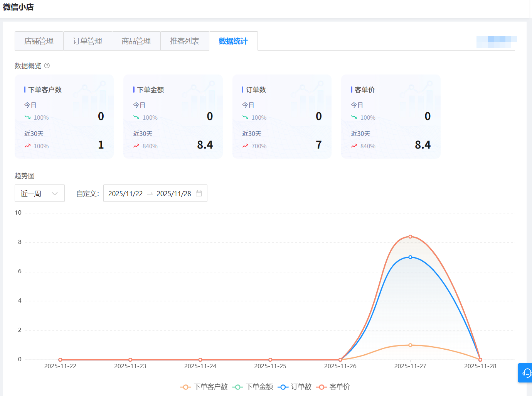The width and height of the screenshot is (532, 396).
Task: Open the 商品管理 tab
Action: pos(136,41)
